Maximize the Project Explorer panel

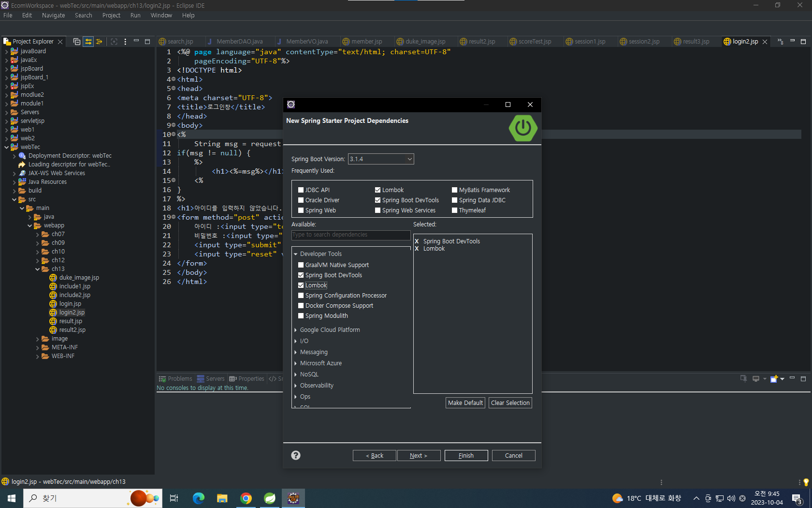coord(147,42)
